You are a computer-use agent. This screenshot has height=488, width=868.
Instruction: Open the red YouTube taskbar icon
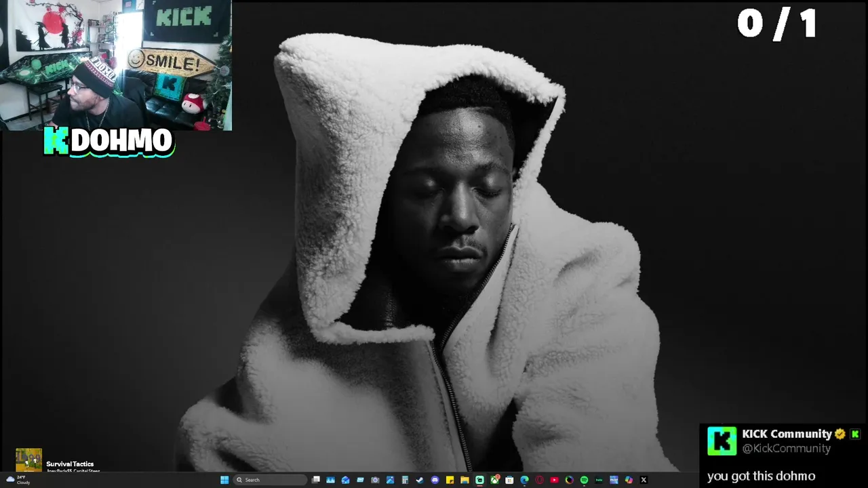[554, 480]
